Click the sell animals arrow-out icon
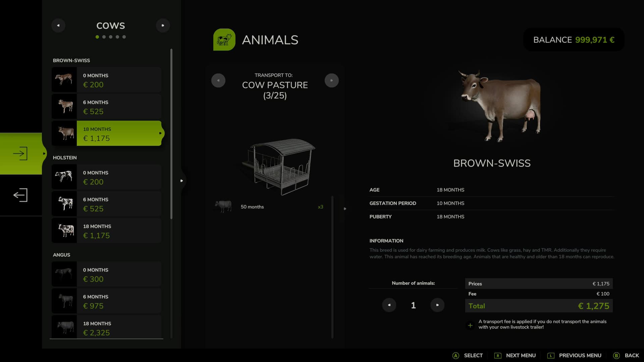 20,195
